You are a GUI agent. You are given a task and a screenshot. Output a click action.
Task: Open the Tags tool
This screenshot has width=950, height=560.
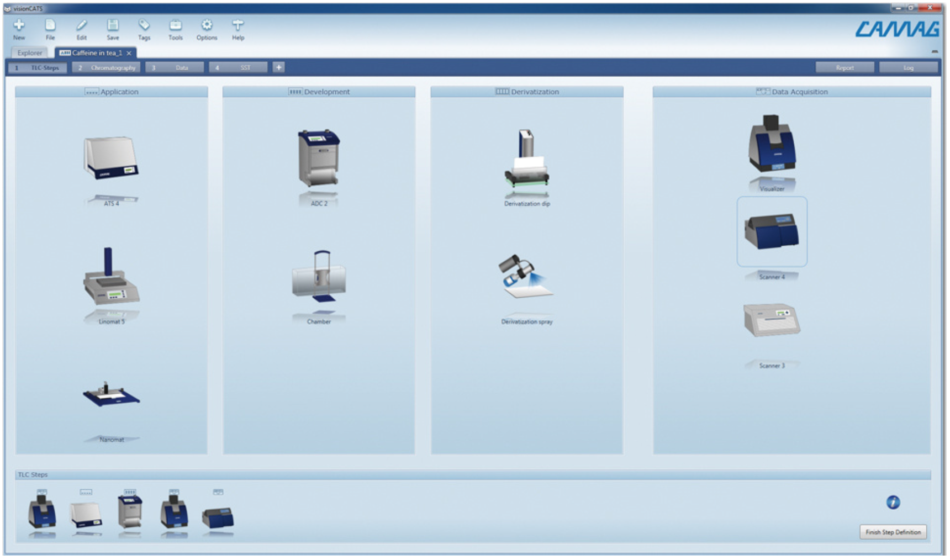[144, 28]
